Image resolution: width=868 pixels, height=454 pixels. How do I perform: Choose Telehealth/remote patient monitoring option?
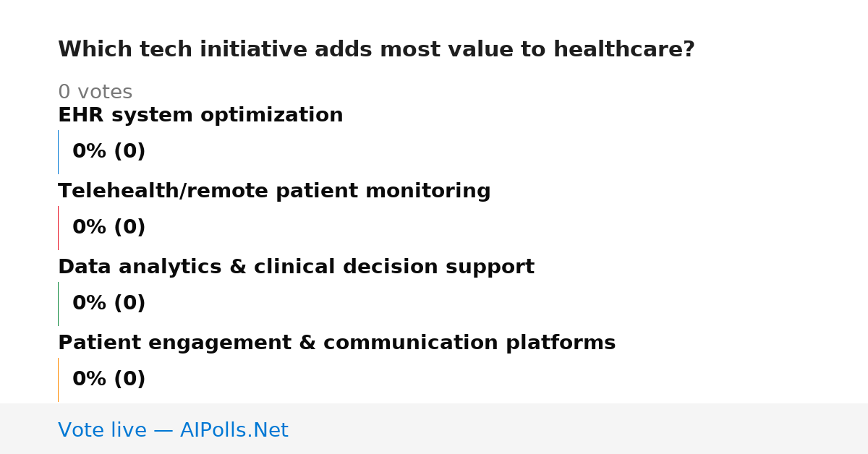tap(274, 192)
